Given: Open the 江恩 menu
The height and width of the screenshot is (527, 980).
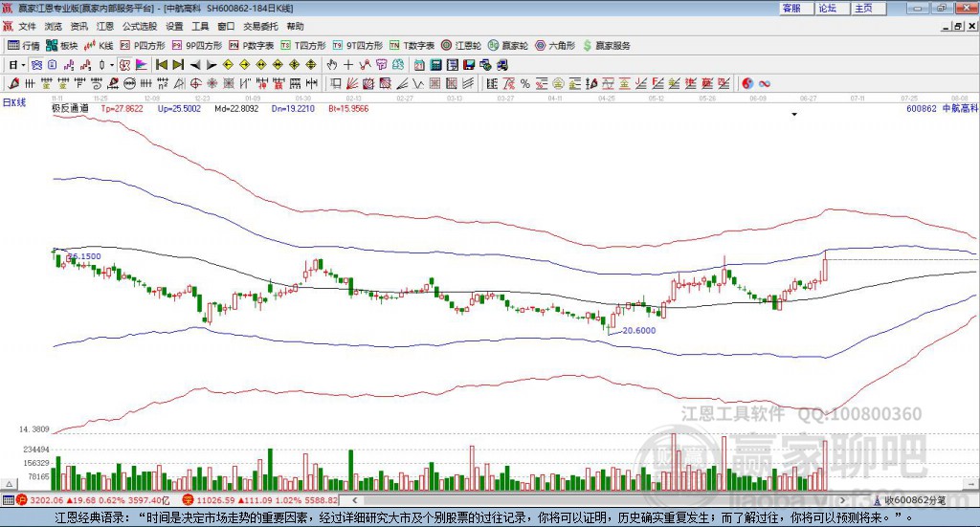Looking at the screenshot, I should coord(105,26).
